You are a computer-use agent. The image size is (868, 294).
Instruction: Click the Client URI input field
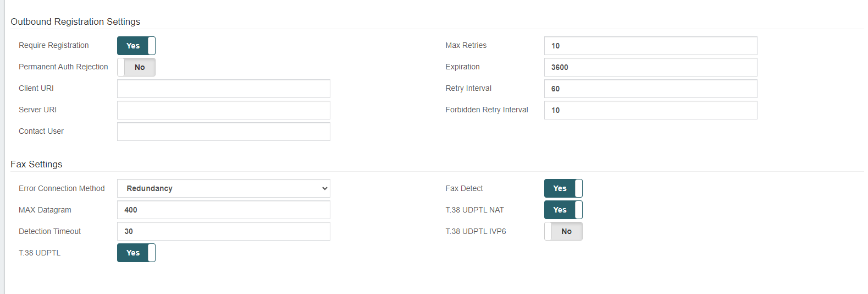(224, 89)
